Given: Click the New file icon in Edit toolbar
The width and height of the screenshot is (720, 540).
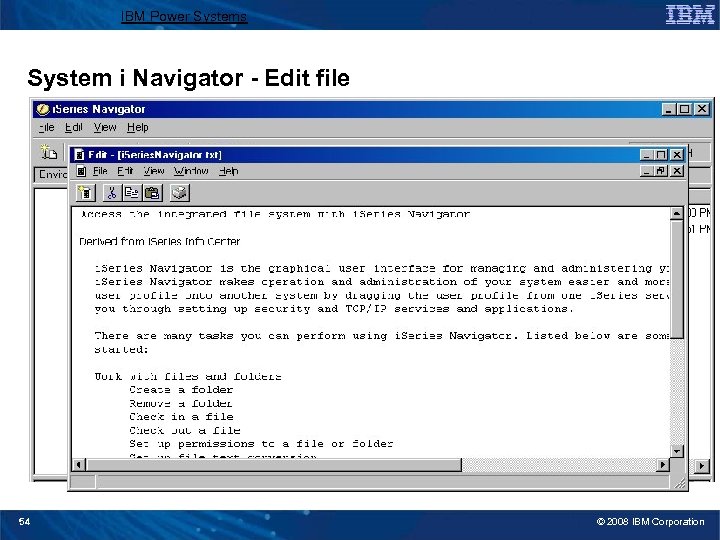Looking at the screenshot, I should tap(85, 193).
